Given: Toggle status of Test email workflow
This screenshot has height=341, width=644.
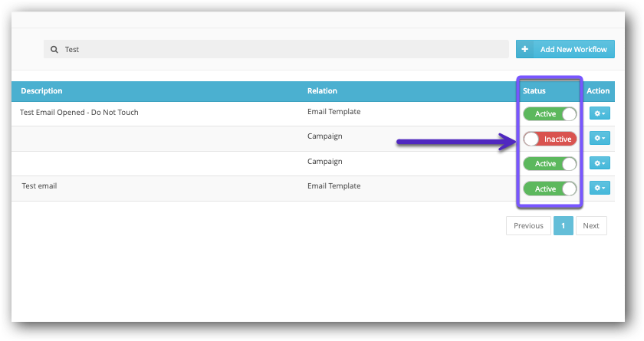Looking at the screenshot, I should point(550,189).
